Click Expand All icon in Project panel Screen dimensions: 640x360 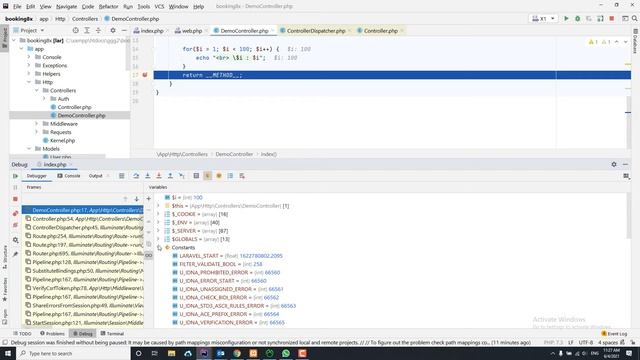87,31
